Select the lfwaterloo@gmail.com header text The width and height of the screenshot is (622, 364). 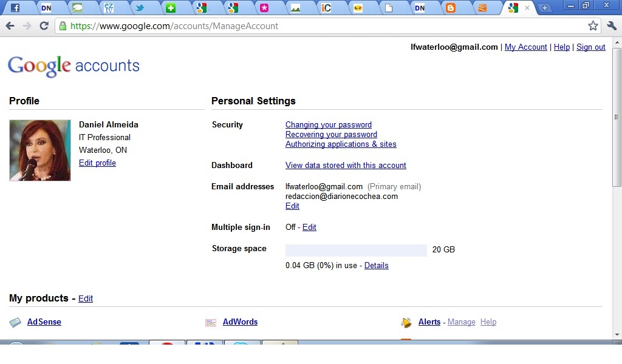pyautogui.click(x=454, y=47)
